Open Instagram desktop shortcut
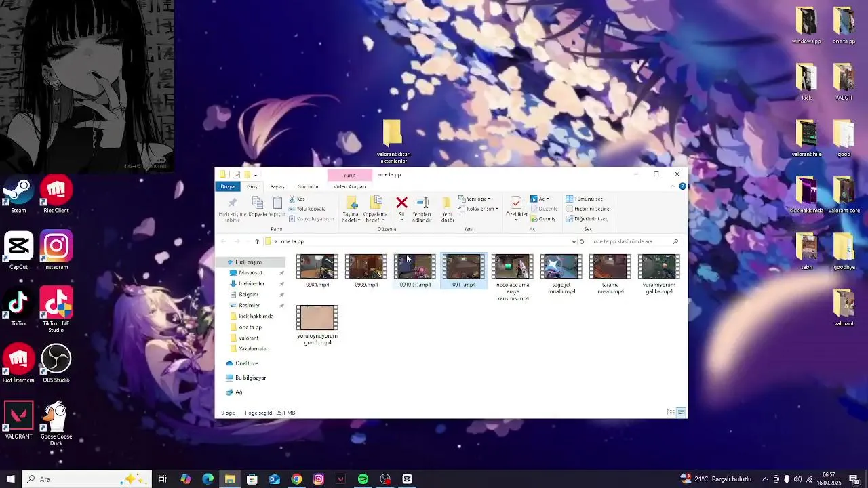 56,251
